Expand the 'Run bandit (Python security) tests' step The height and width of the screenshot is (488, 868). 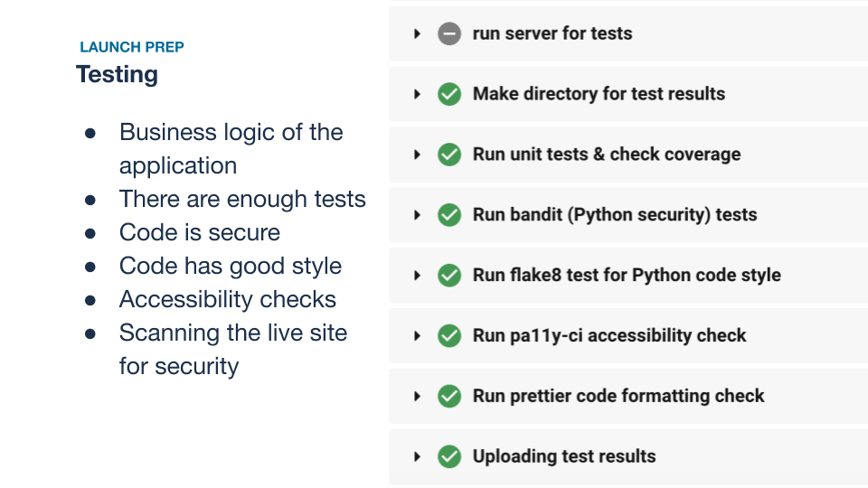(x=418, y=215)
